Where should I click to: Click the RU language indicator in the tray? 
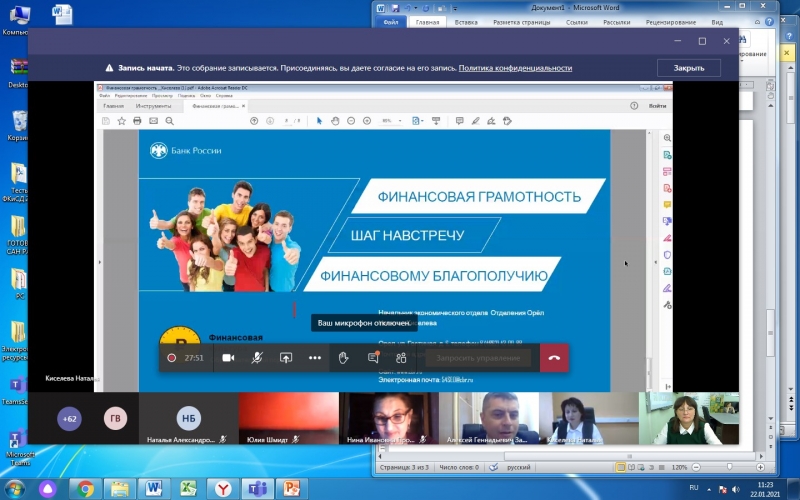[694, 488]
